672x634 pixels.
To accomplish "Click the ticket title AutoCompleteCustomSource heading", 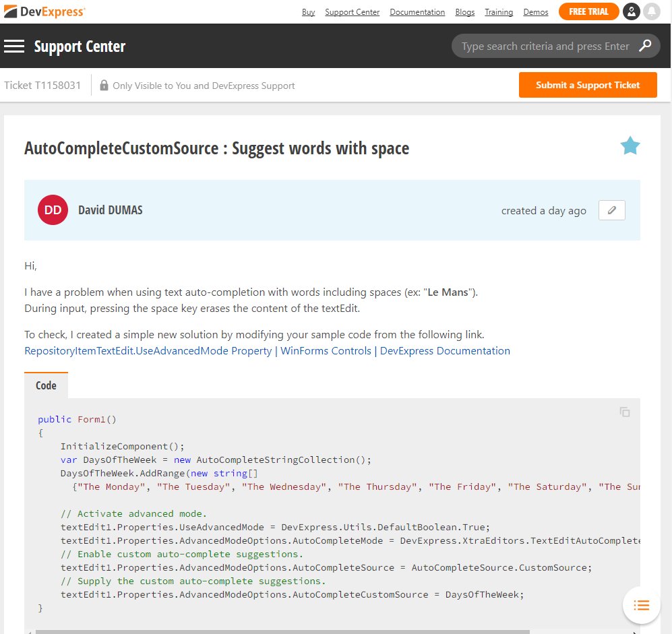I will [216, 148].
